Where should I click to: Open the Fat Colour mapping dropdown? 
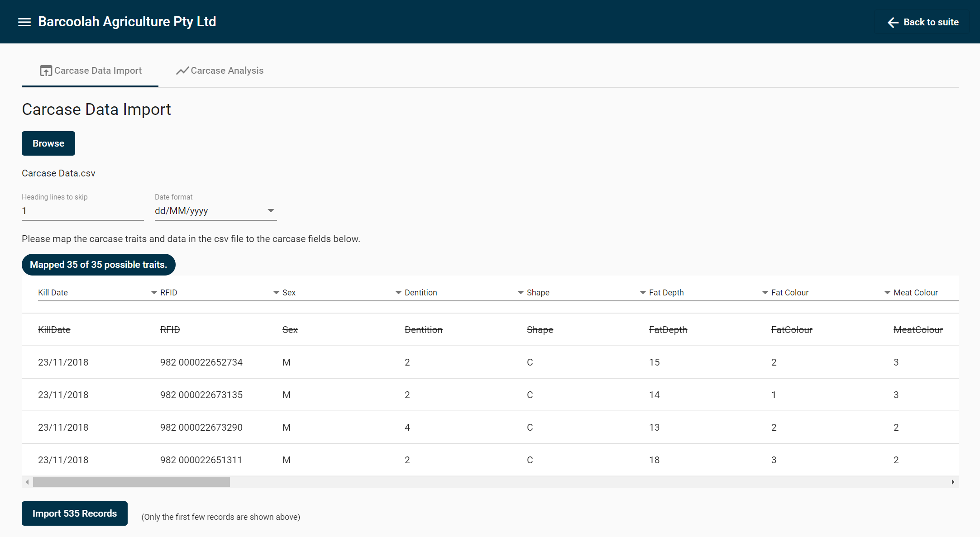pyautogui.click(x=831, y=293)
